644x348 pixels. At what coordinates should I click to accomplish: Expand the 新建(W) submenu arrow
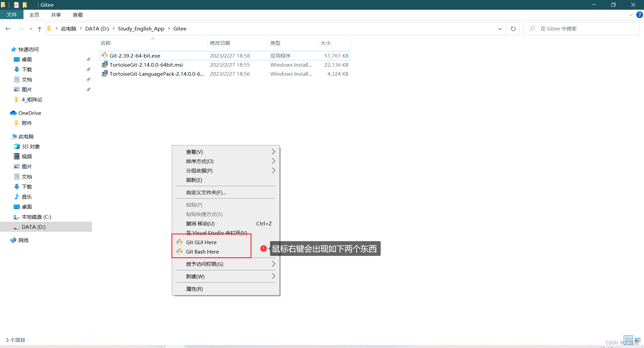(273, 276)
